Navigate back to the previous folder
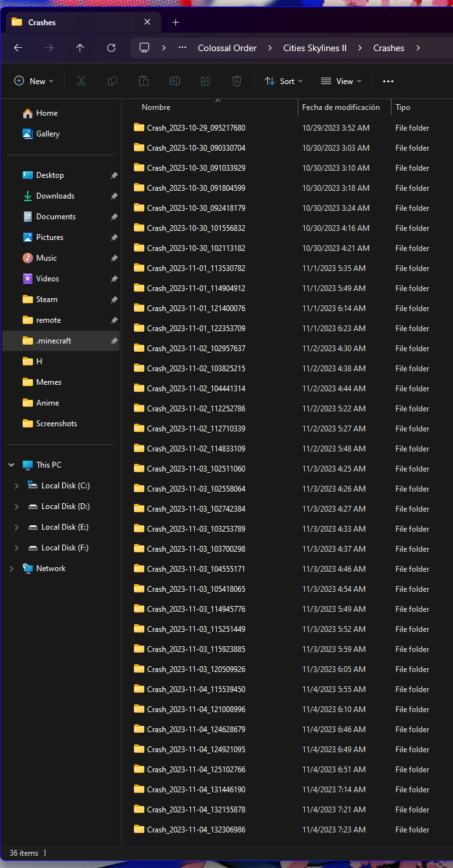This screenshot has width=453, height=868. 18,48
